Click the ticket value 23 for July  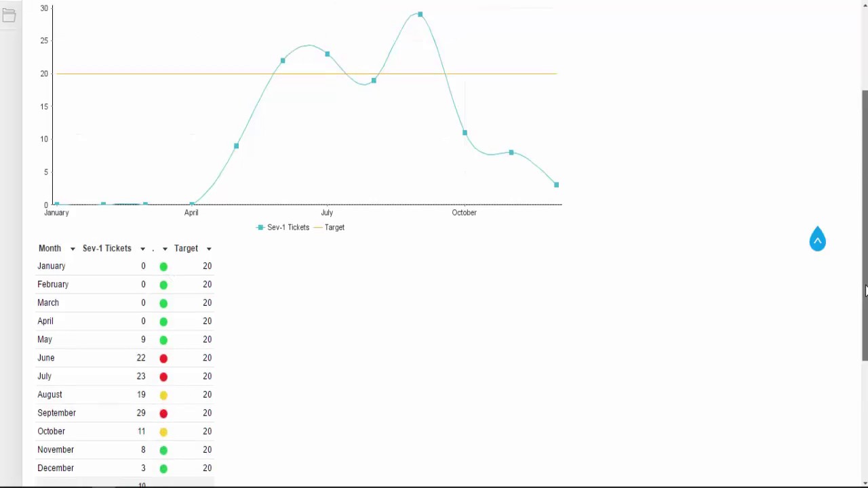[x=141, y=375]
